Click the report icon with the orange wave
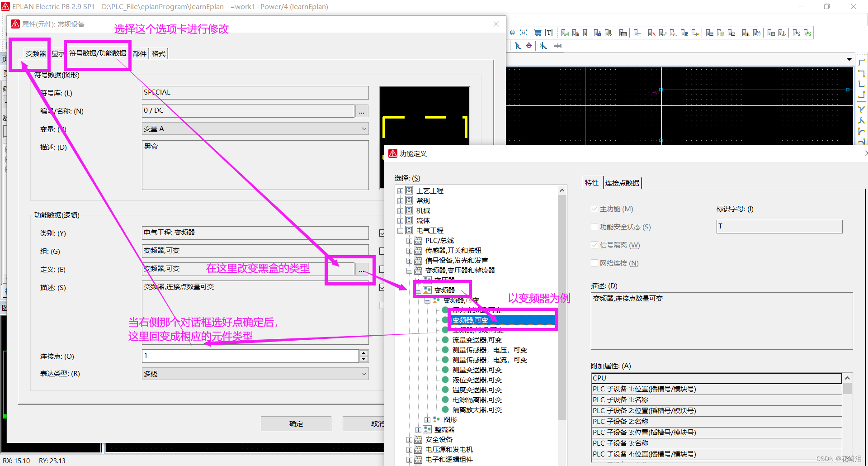Screen dimensions: 868x466 click(x=674, y=33)
